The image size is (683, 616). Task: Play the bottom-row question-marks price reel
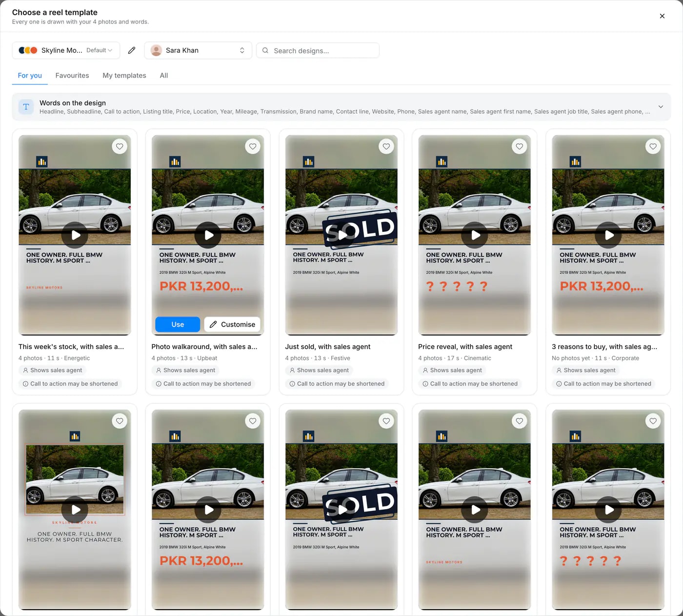point(608,510)
